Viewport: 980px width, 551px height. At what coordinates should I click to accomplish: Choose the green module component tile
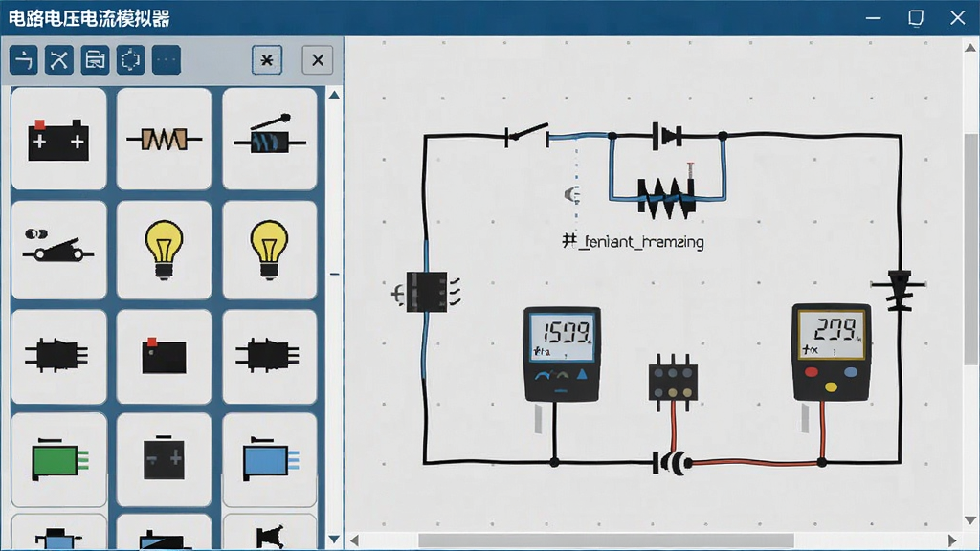click(58, 460)
